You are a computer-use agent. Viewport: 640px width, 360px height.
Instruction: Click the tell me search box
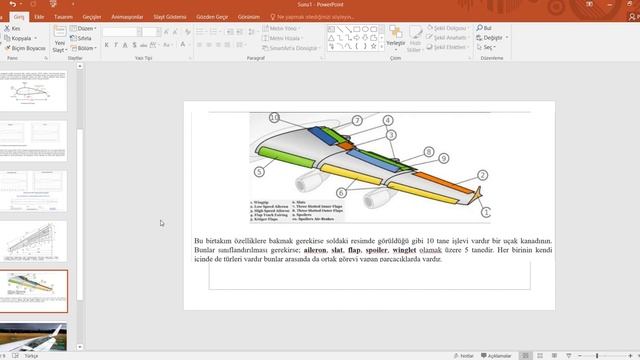[x=313, y=17]
